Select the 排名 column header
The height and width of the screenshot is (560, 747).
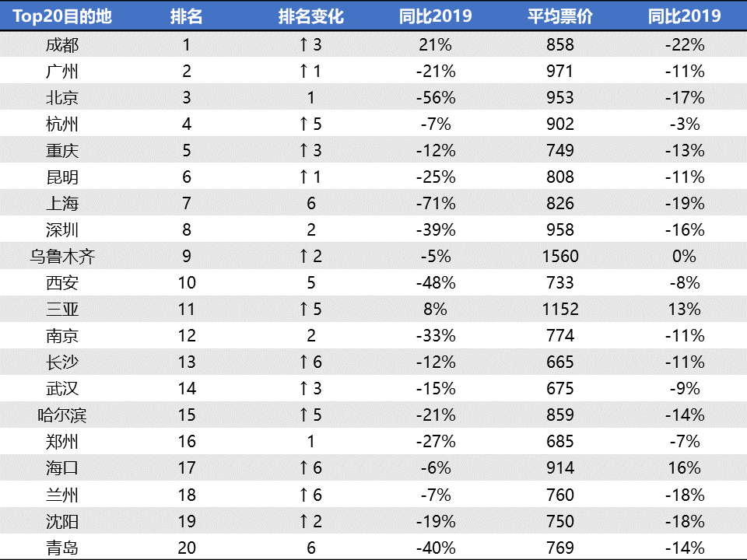coord(186,16)
